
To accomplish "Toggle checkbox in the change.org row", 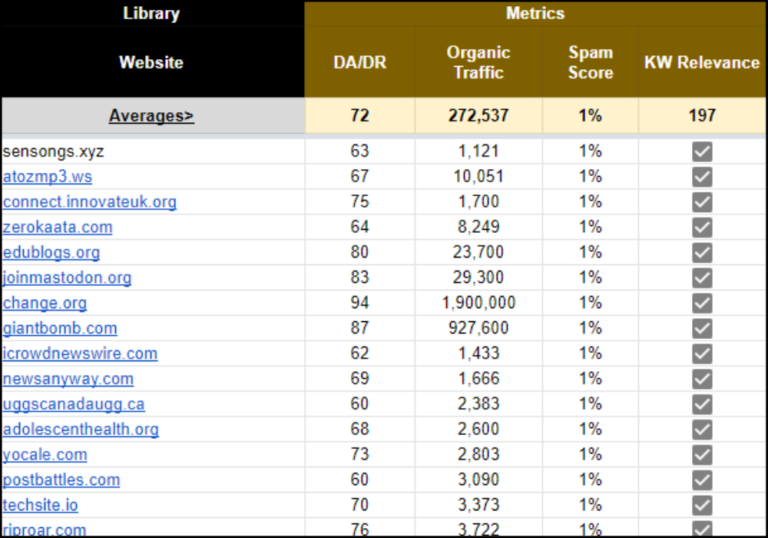I will [x=702, y=303].
